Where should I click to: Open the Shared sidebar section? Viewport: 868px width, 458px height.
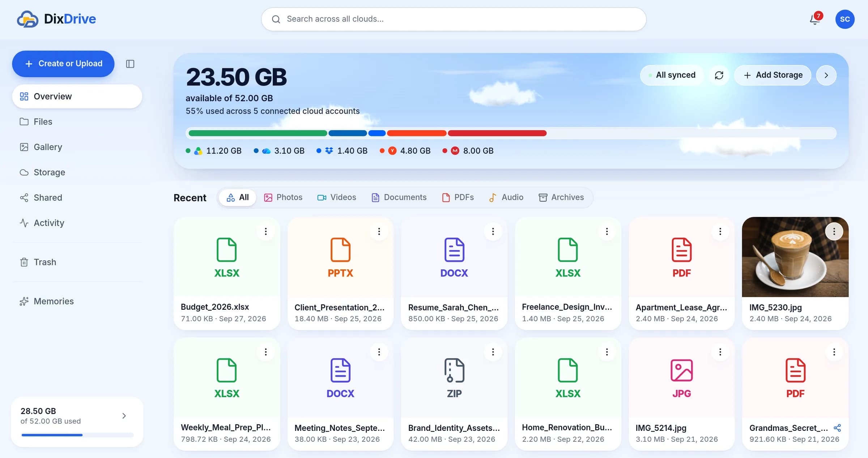pyautogui.click(x=77, y=198)
